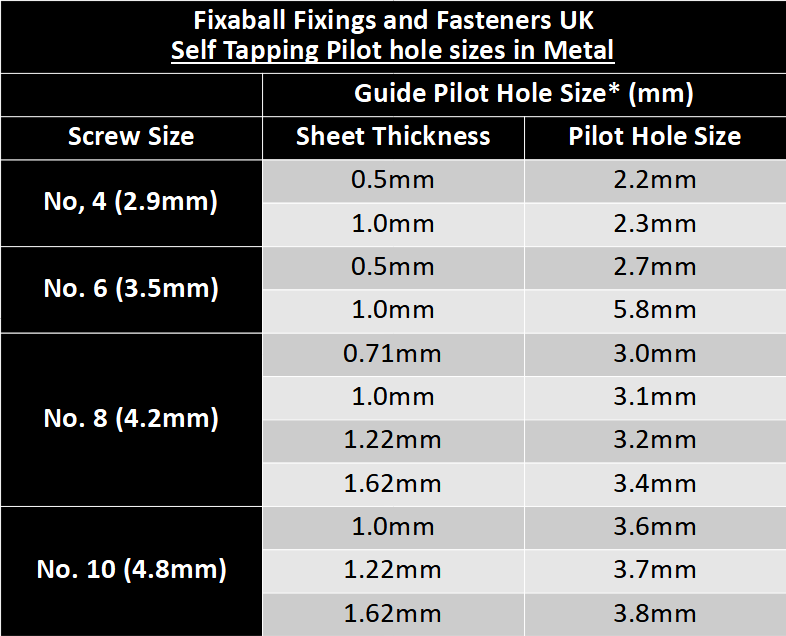Screen dimensions: 786x636
Task: Select the 2.2mm pilot hole cell
Action: 655,181
